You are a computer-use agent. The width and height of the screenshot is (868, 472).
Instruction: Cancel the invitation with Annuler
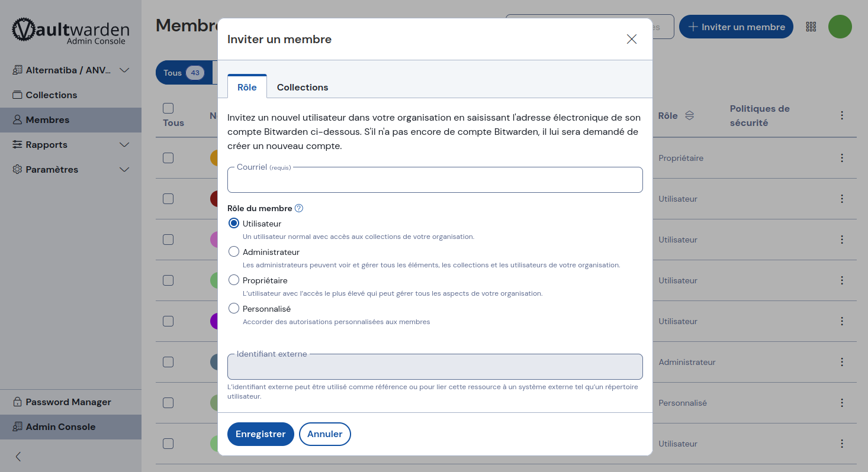[x=324, y=434]
